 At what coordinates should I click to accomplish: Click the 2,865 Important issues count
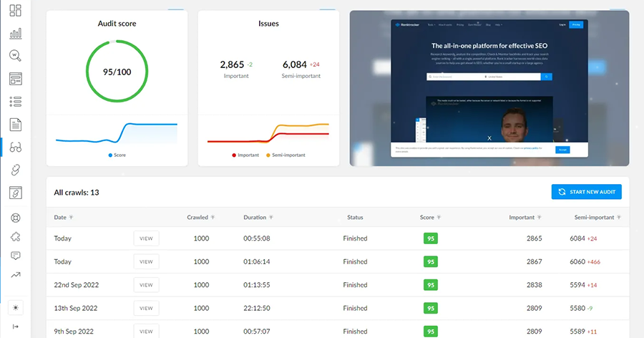point(232,64)
